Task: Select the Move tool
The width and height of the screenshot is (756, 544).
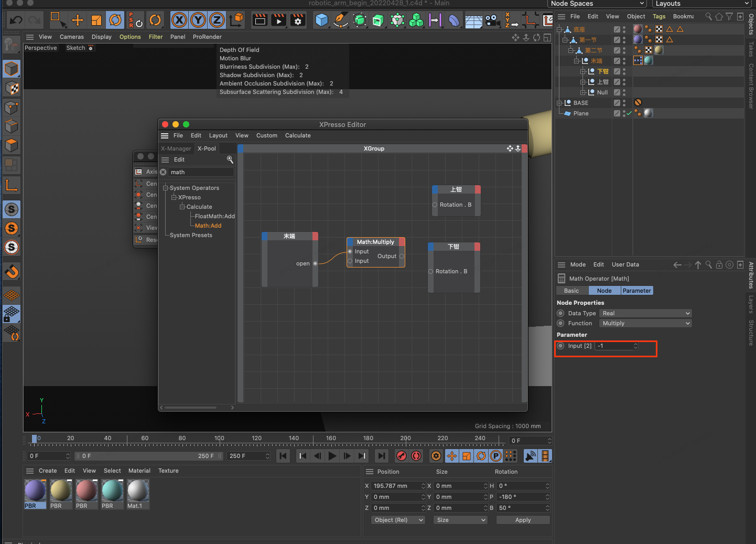Action: (78, 20)
